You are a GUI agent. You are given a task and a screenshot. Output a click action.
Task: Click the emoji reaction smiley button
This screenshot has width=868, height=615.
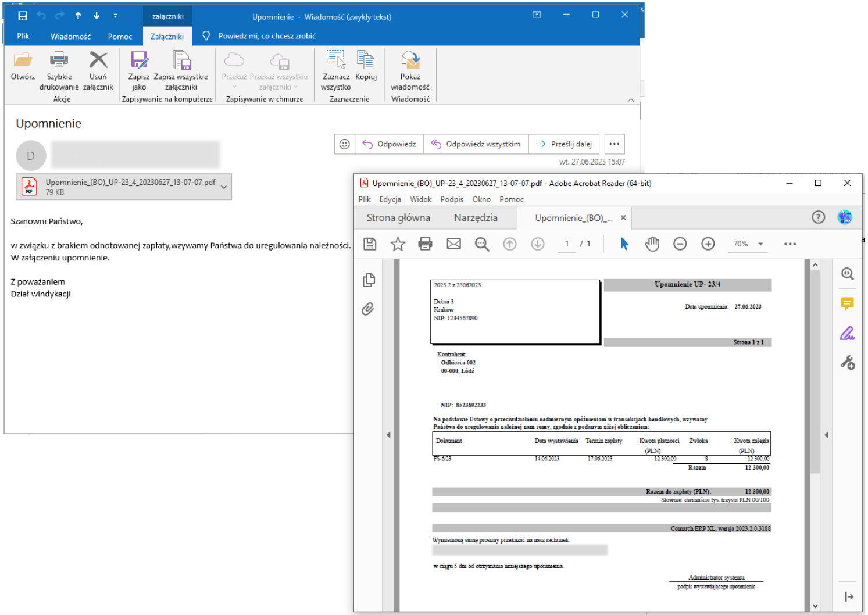[x=345, y=144]
